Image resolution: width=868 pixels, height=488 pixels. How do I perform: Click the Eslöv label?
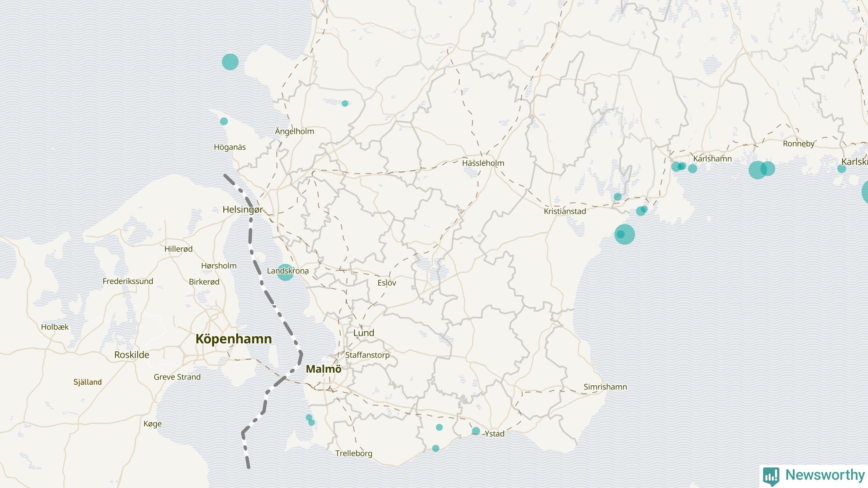point(387,283)
